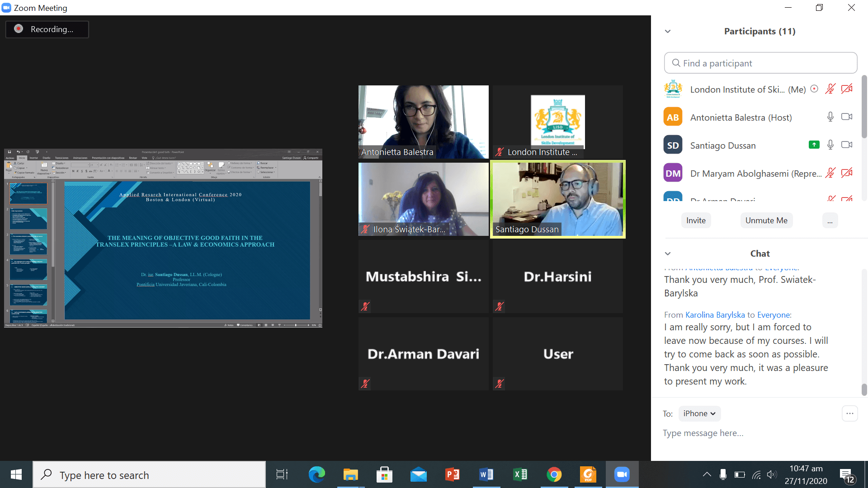Screen dimensions: 868x488
Task: Click the system tray volume icon
Action: [x=772, y=474]
